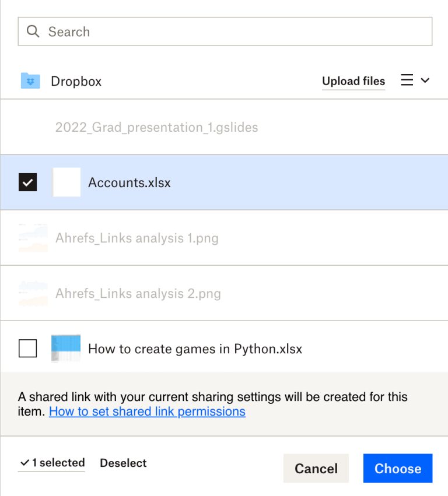Open the list view options icon
The image size is (448, 496).
pos(407,80)
